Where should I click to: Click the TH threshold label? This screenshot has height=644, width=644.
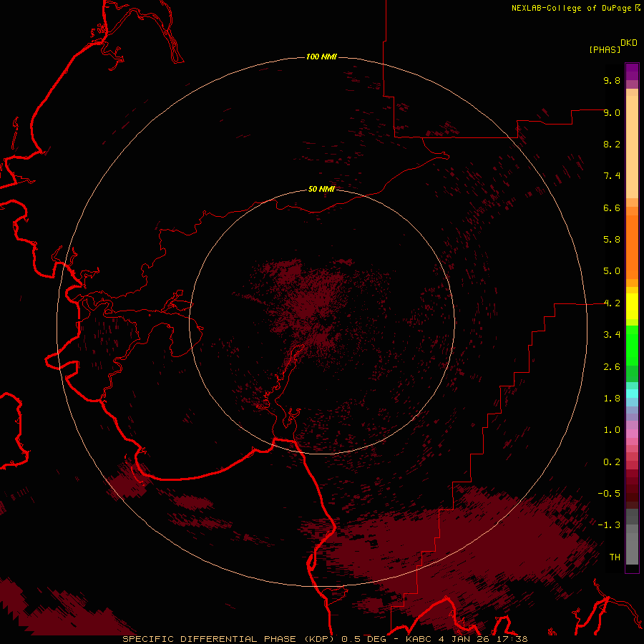(x=615, y=557)
